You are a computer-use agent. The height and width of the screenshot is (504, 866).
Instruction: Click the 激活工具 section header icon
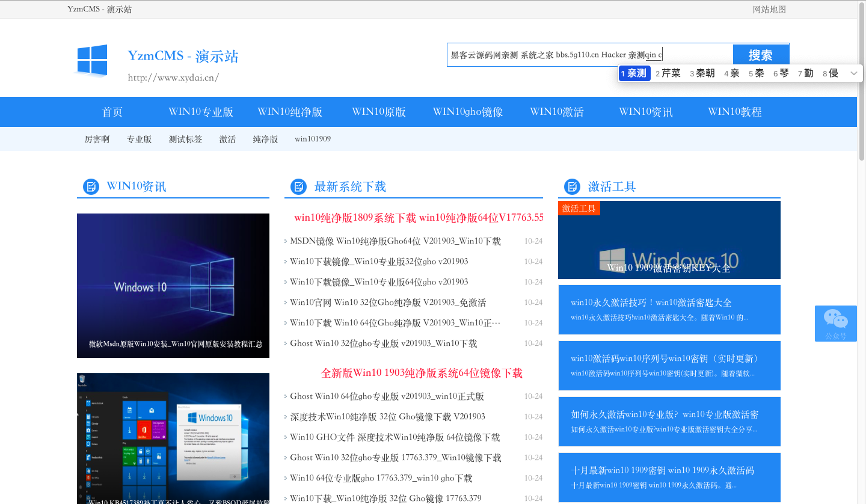572,186
